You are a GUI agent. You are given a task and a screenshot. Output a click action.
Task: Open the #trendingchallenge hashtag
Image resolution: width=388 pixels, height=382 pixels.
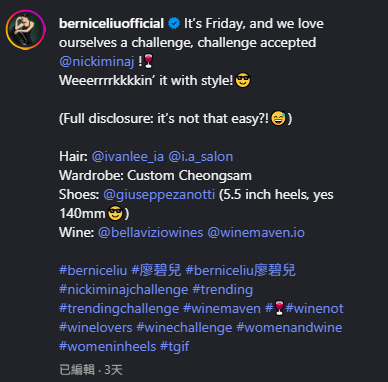coord(119,309)
